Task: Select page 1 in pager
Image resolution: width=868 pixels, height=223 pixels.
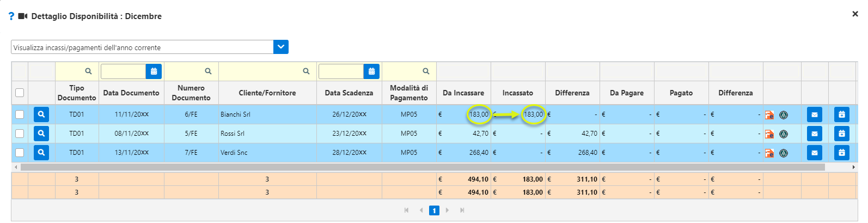Action: click(434, 210)
